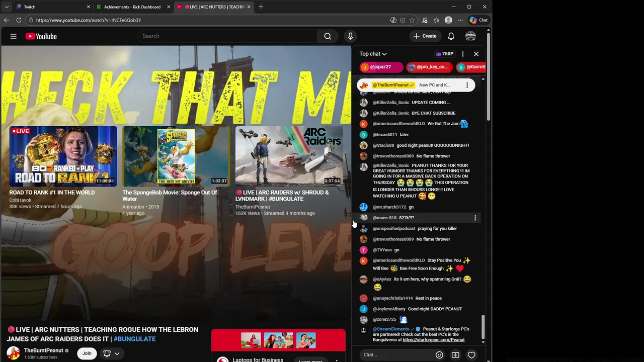Click the 'Laptops for Business' ad title
This screenshot has width=644, height=362.
point(258,359)
